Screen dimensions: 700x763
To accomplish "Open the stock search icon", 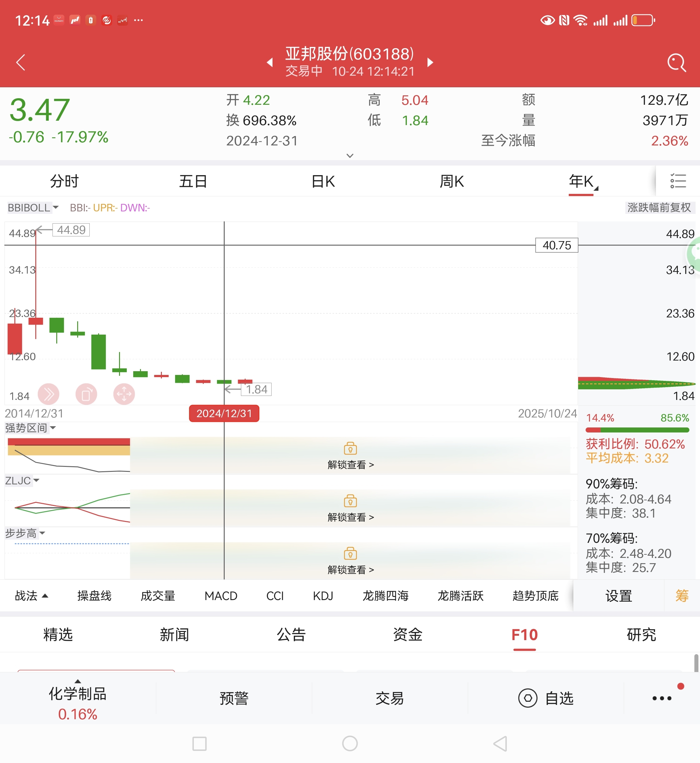I will click(x=676, y=63).
